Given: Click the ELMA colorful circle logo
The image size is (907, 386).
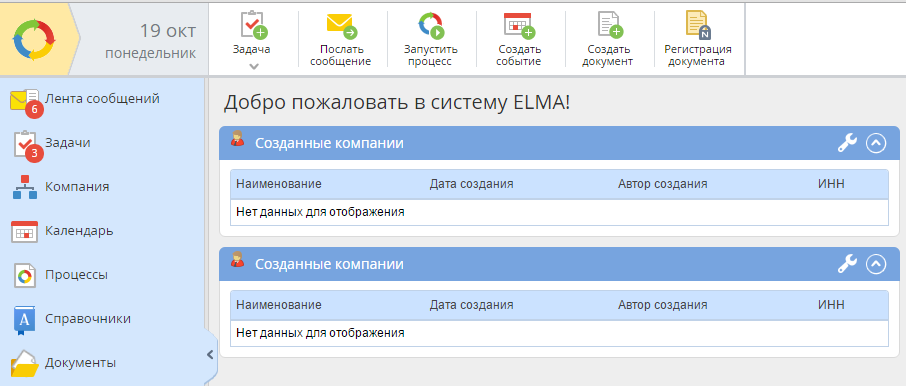Looking at the screenshot, I should tap(34, 39).
